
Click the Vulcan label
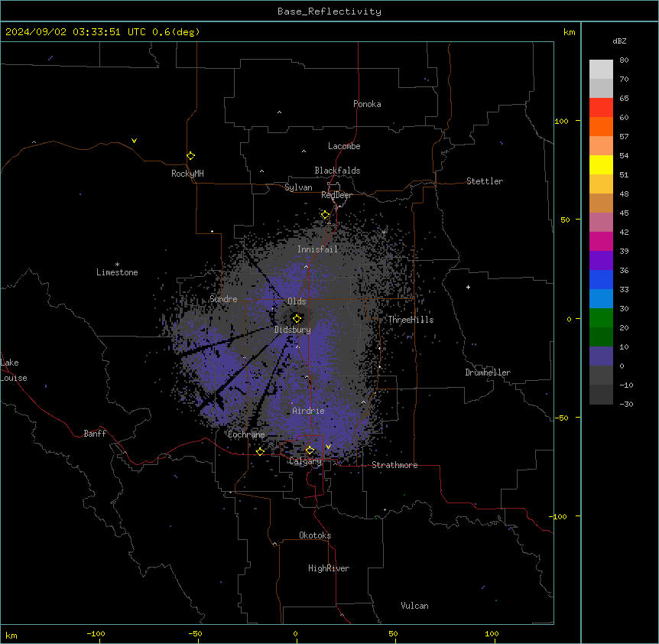pyautogui.click(x=415, y=606)
